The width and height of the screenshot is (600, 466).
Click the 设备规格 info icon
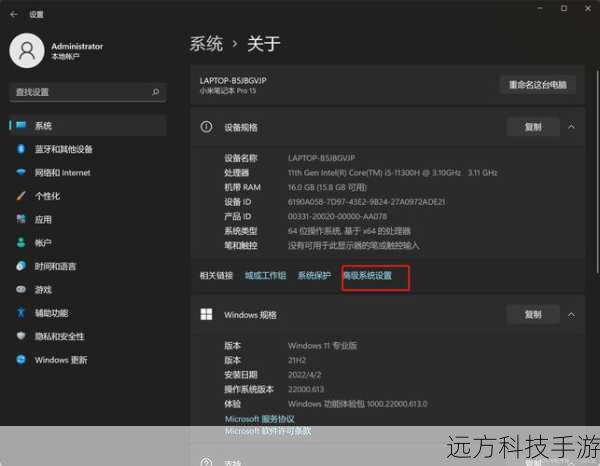[206, 127]
